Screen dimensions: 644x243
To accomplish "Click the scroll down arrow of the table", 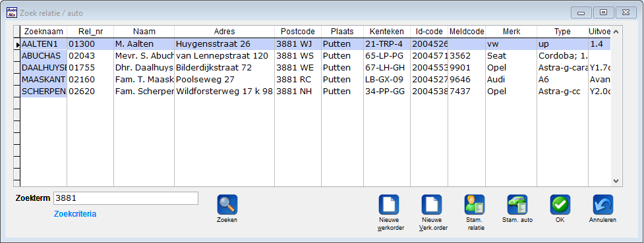I will click(x=615, y=180).
